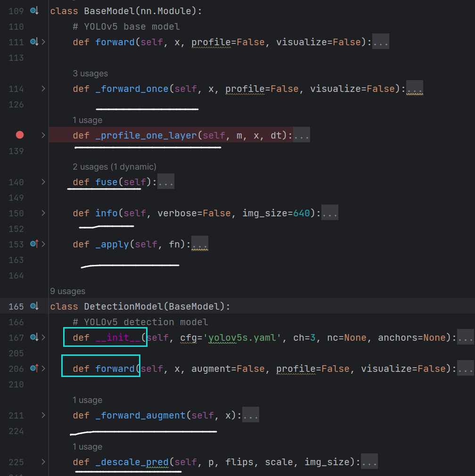
Task: Expand the _apply method fold chevron
Action: [x=43, y=244]
